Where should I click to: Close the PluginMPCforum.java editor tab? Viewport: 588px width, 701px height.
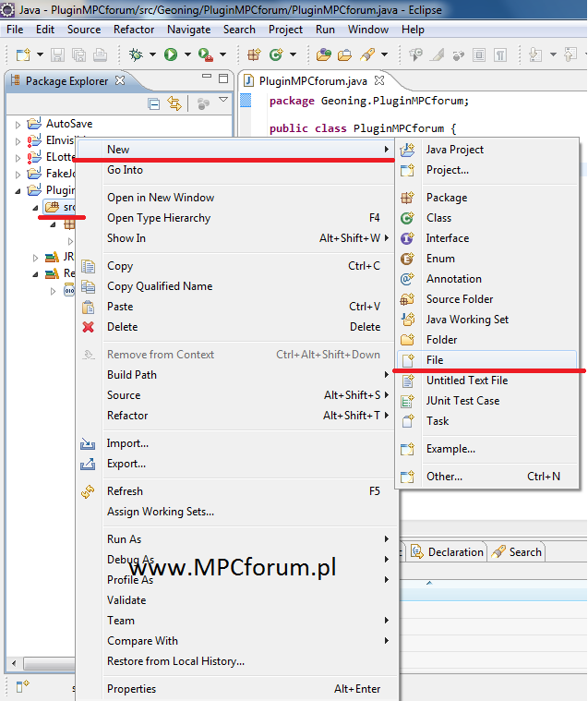click(x=379, y=80)
